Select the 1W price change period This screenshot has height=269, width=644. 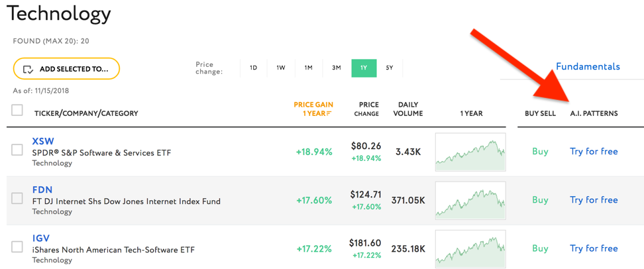[x=280, y=68]
